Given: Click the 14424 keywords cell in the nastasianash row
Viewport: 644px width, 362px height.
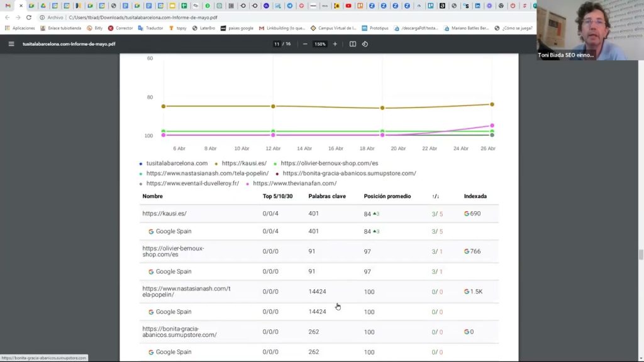Looking at the screenshot, I should (x=317, y=292).
